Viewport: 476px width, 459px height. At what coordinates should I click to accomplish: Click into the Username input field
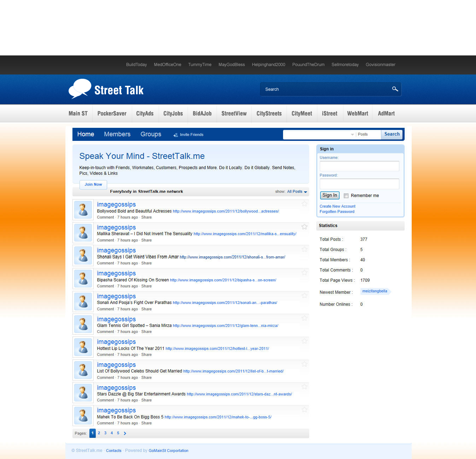pos(359,166)
